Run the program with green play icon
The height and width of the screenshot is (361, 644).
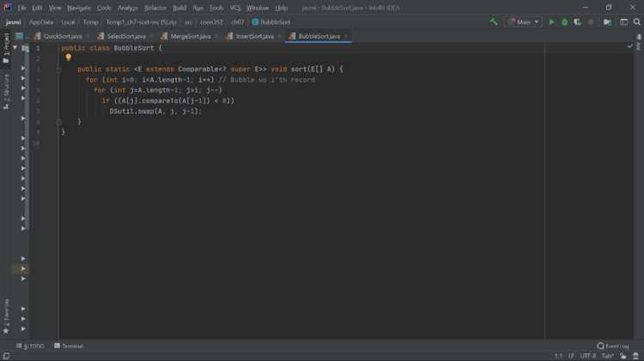(x=551, y=21)
